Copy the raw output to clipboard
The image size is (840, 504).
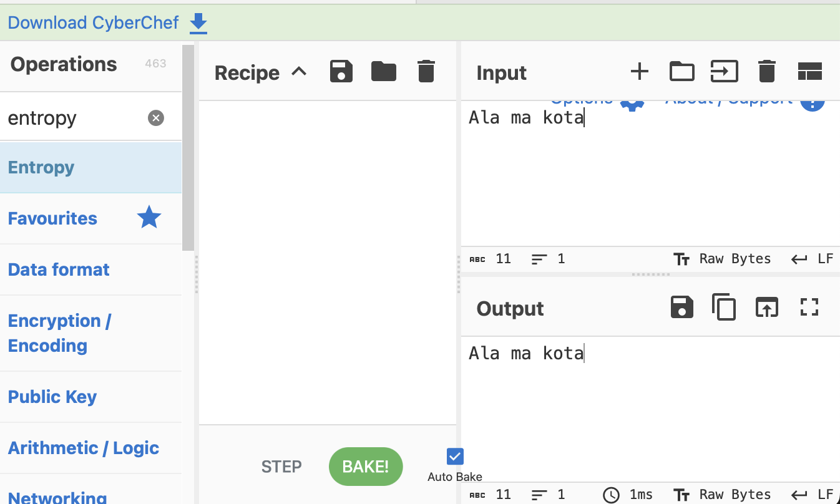click(x=724, y=308)
